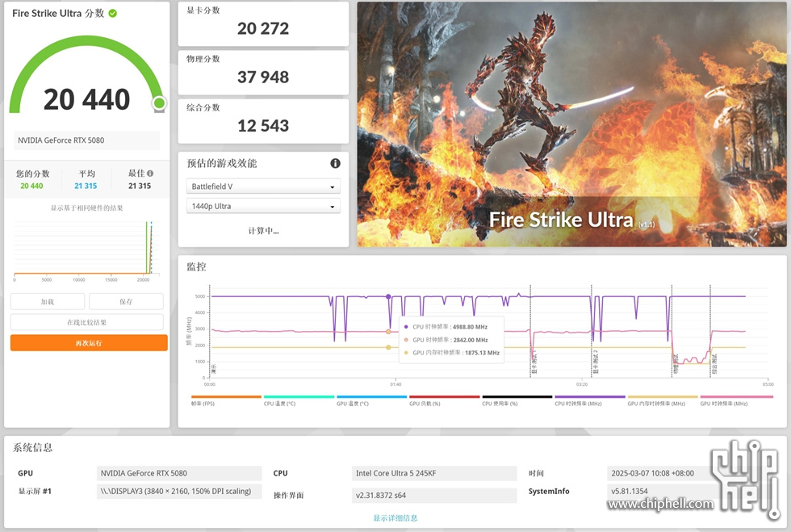Click the score distribution histogram under 显示基于相同硬件的结果

(87, 249)
